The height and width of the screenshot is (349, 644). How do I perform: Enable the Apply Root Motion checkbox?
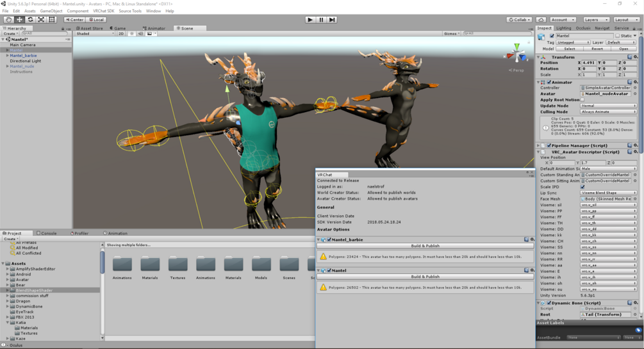[x=582, y=100]
